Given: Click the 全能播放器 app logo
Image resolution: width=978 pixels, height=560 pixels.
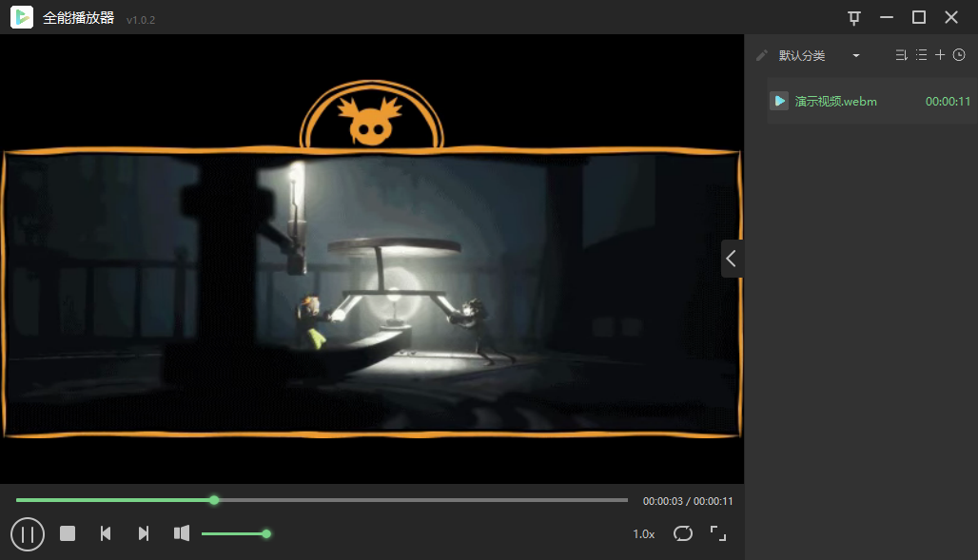Looking at the screenshot, I should pyautogui.click(x=22, y=17).
